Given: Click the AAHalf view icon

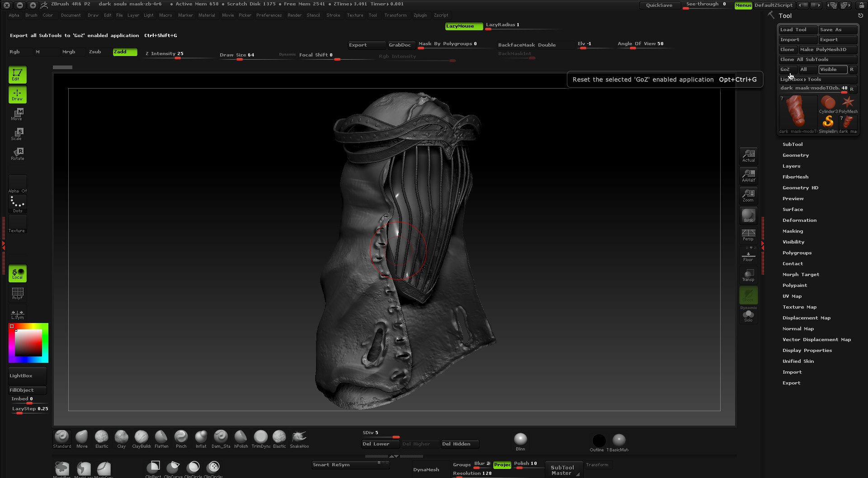Looking at the screenshot, I should tap(748, 175).
